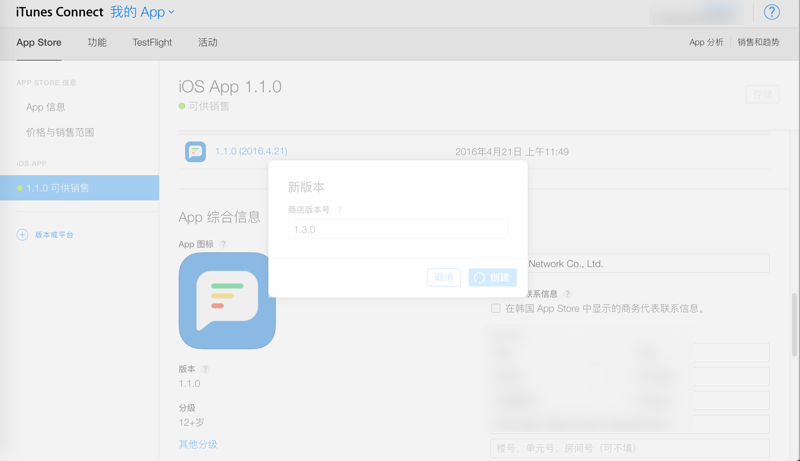Click the iTunes Connect title
This screenshot has height=461, width=800.
(x=59, y=12)
